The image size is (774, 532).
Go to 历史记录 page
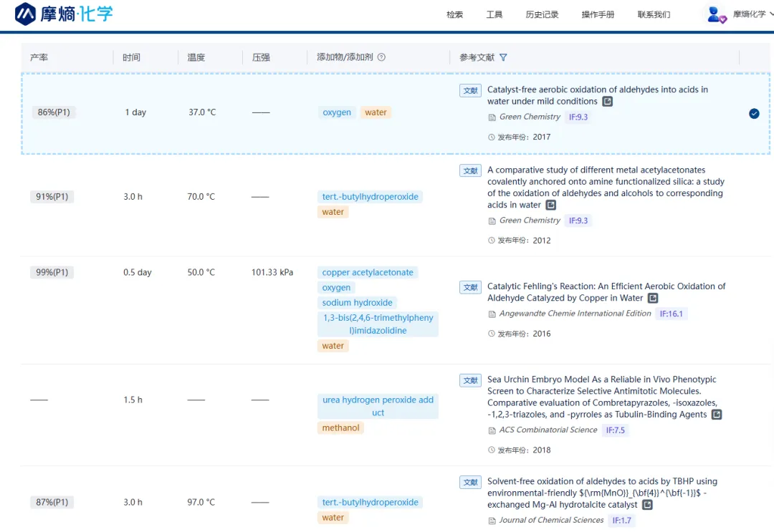coord(542,14)
